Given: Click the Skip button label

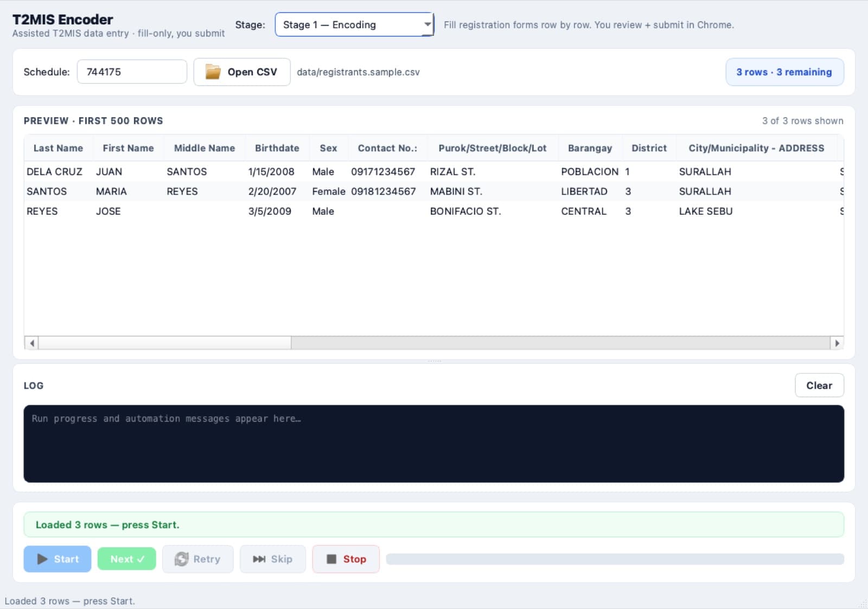Looking at the screenshot, I should tap(282, 559).
